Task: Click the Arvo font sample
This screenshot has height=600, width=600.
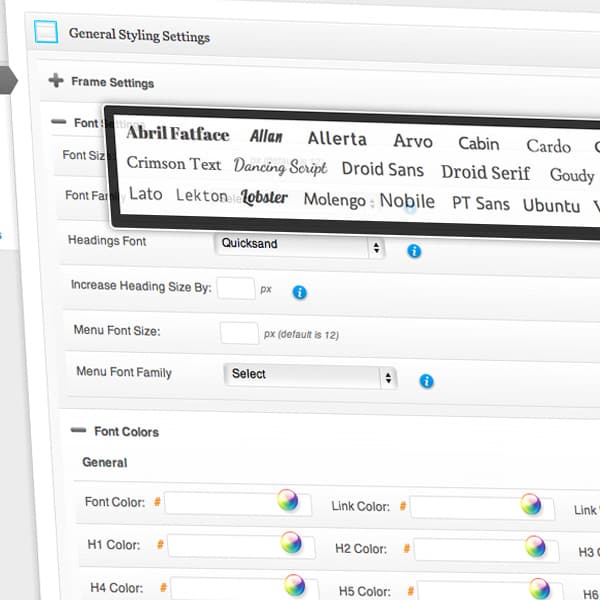Action: [413, 141]
